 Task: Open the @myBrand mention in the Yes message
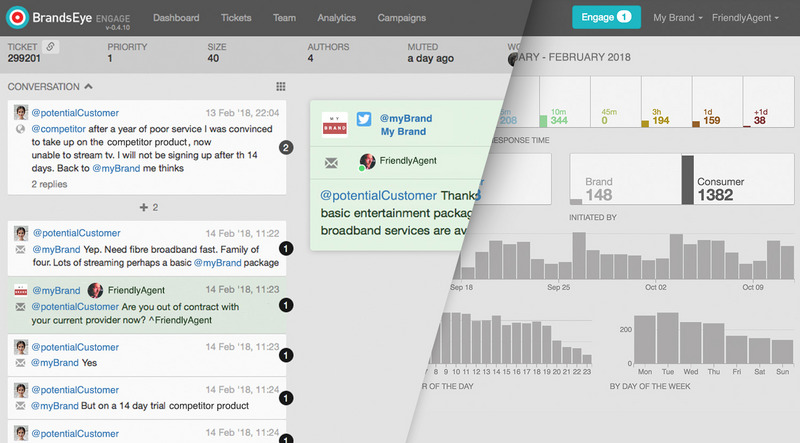pyautogui.click(x=55, y=363)
